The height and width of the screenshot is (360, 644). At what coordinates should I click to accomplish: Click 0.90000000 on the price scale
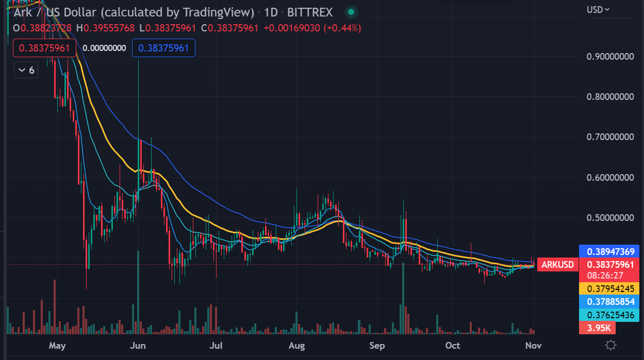(x=612, y=57)
